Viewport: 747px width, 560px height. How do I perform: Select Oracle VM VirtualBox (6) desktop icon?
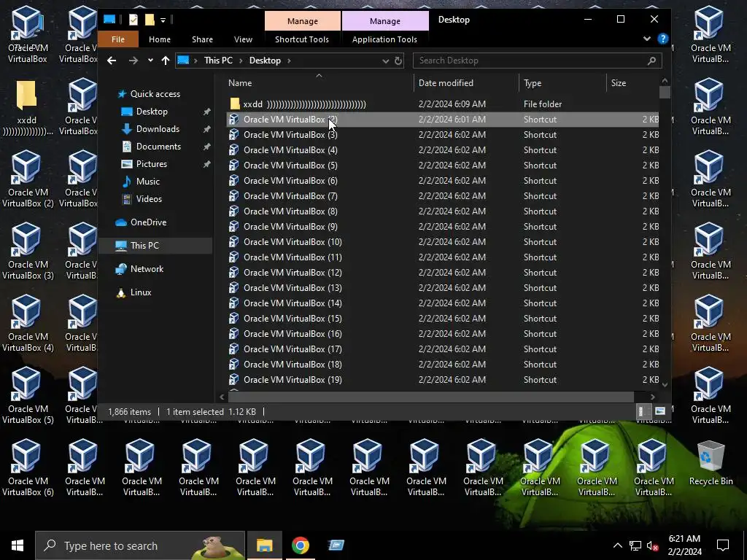pyautogui.click(x=28, y=468)
